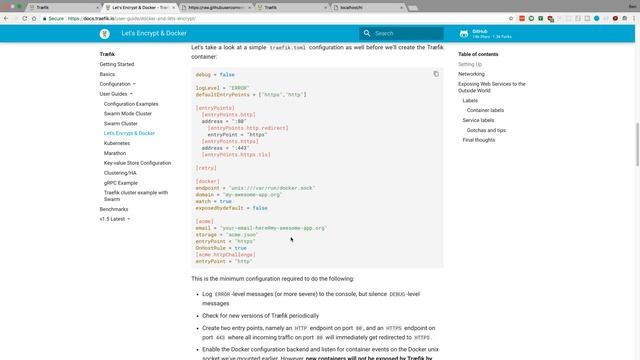Image resolution: width=640 pixels, height=360 pixels.
Task: Open the browser home page icon
Action: 34,18
